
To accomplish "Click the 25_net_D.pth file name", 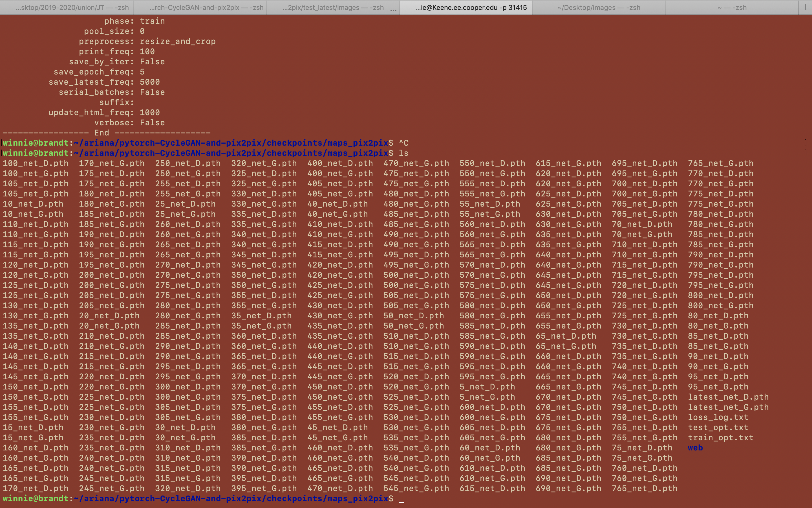I will (185, 204).
